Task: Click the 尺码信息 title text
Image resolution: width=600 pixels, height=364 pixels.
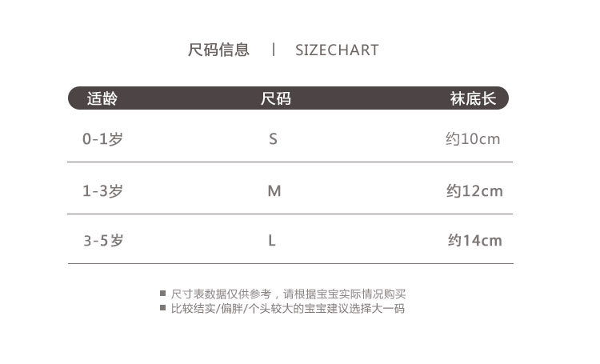Action: (x=218, y=50)
